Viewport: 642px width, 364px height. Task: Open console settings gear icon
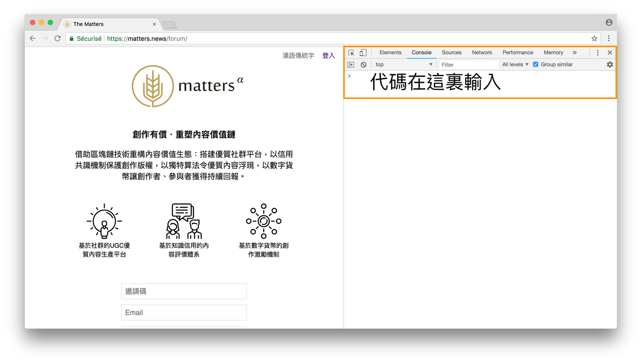tap(610, 65)
